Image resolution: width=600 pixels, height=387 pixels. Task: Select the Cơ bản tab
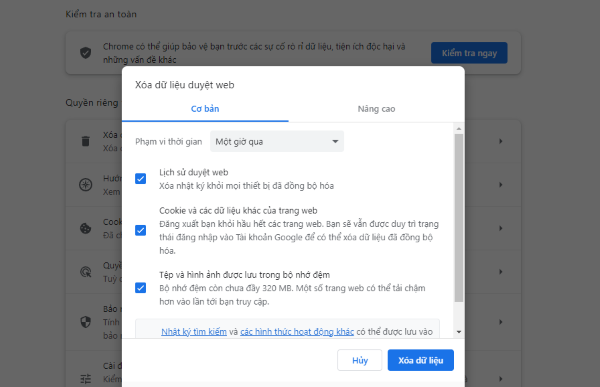click(x=205, y=109)
